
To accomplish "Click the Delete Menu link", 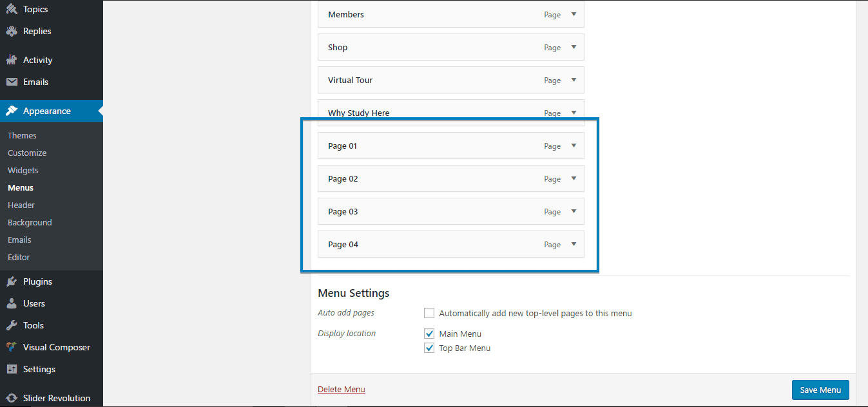I will 342,389.
